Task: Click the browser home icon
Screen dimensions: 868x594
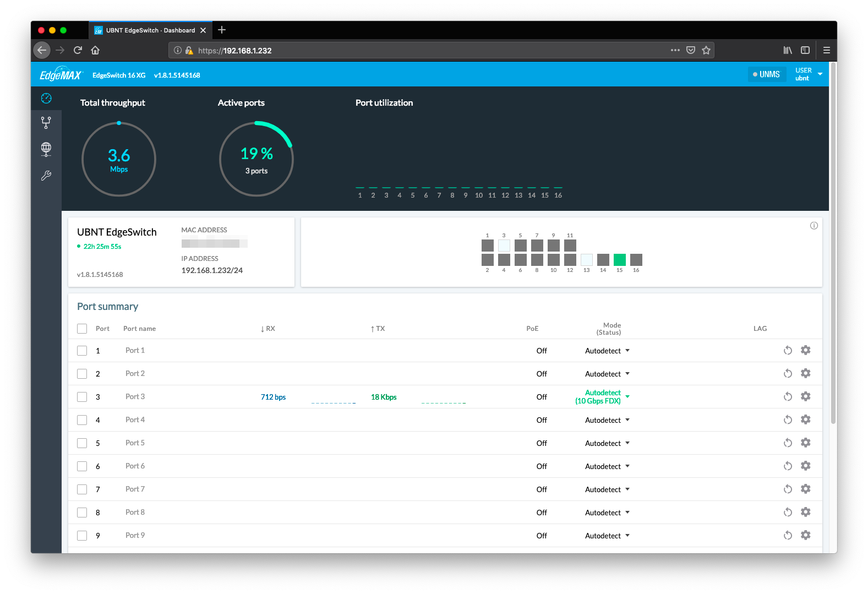Action: 95,50
